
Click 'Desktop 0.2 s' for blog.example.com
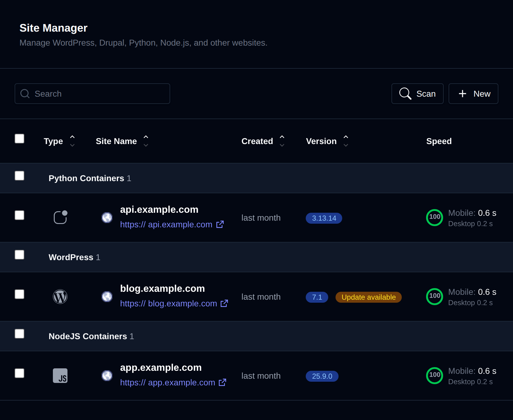pyautogui.click(x=470, y=303)
